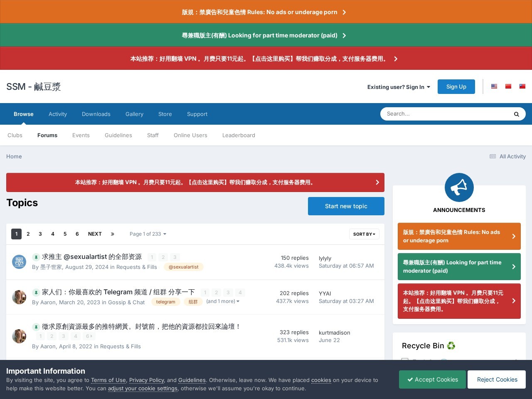Open topic 求推主 @sexualartist 的全部资源
Image resolution: width=532 pixels, height=399 pixels.
pyautogui.click(x=92, y=257)
